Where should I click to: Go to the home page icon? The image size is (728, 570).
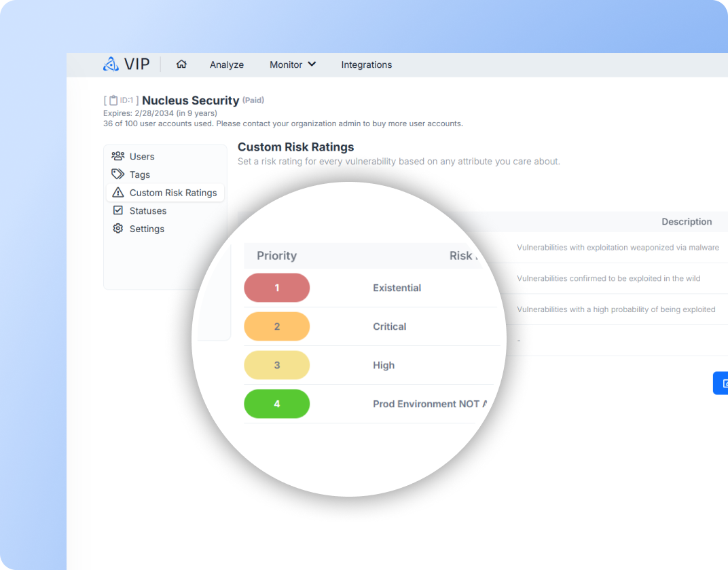pyautogui.click(x=181, y=64)
